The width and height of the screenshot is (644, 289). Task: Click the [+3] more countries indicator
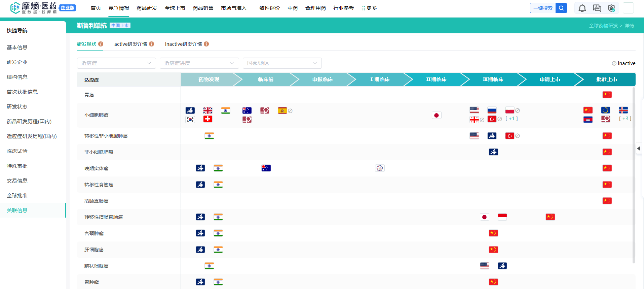point(625,119)
